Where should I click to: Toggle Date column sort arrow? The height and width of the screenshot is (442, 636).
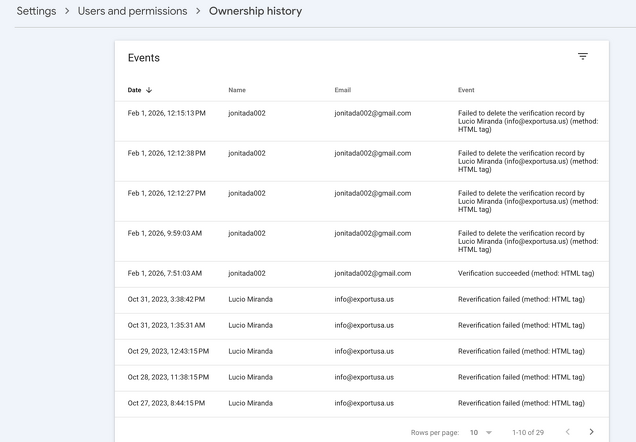click(x=150, y=90)
